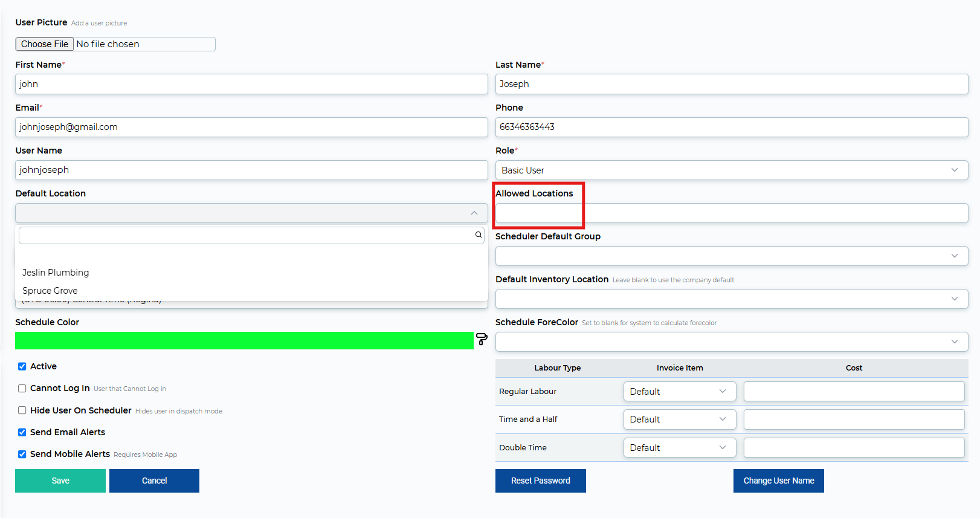This screenshot has height=518, width=980.
Task: Click the "No file chosen" text
Action: 108,44
